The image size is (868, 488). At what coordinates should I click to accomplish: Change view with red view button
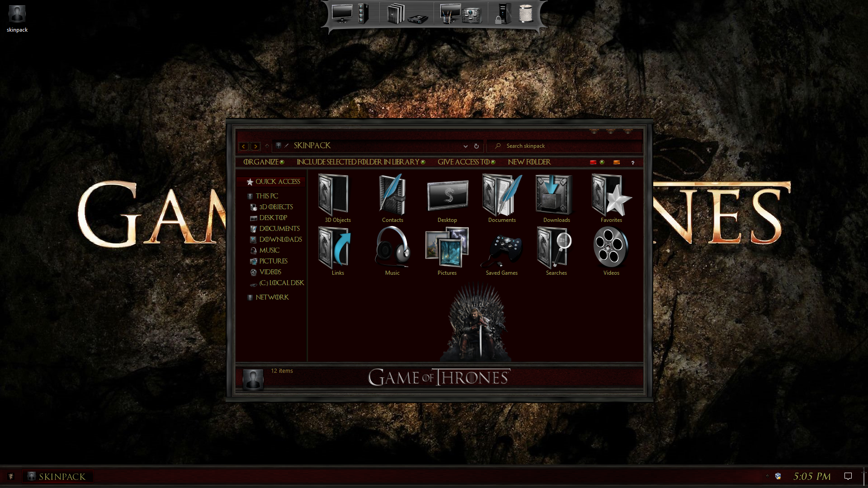pos(593,162)
